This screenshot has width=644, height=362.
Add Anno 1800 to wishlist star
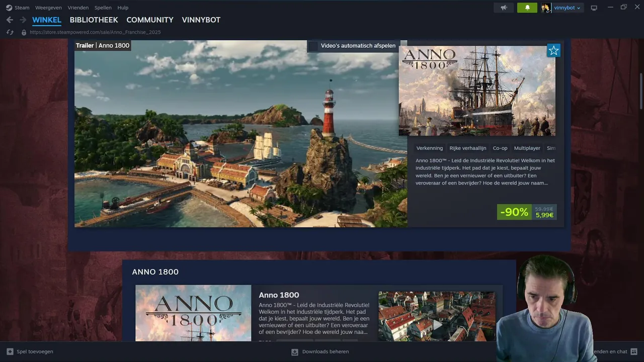pyautogui.click(x=553, y=50)
